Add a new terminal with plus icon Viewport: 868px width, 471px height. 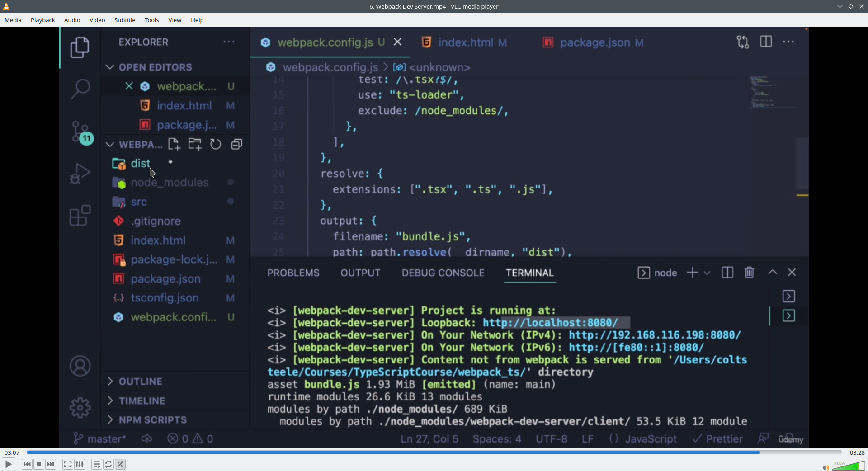pyautogui.click(x=692, y=273)
